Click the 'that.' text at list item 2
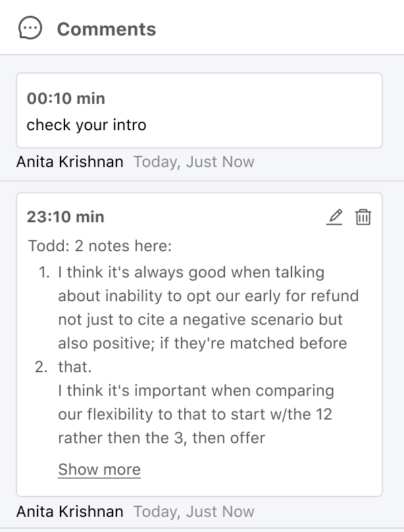The height and width of the screenshot is (532, 404). pyautogui.click(x=74, y=367)
